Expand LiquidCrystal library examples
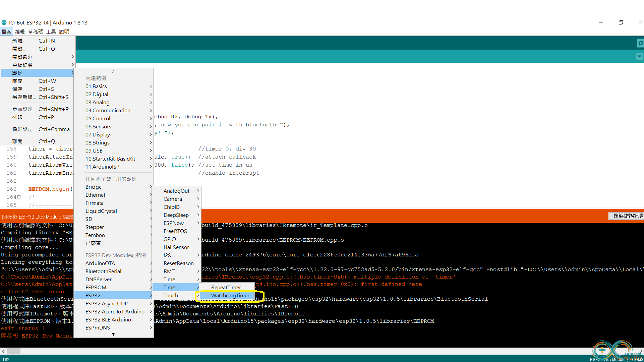Viewport: 644px width, 362px height. coord(114,211)
